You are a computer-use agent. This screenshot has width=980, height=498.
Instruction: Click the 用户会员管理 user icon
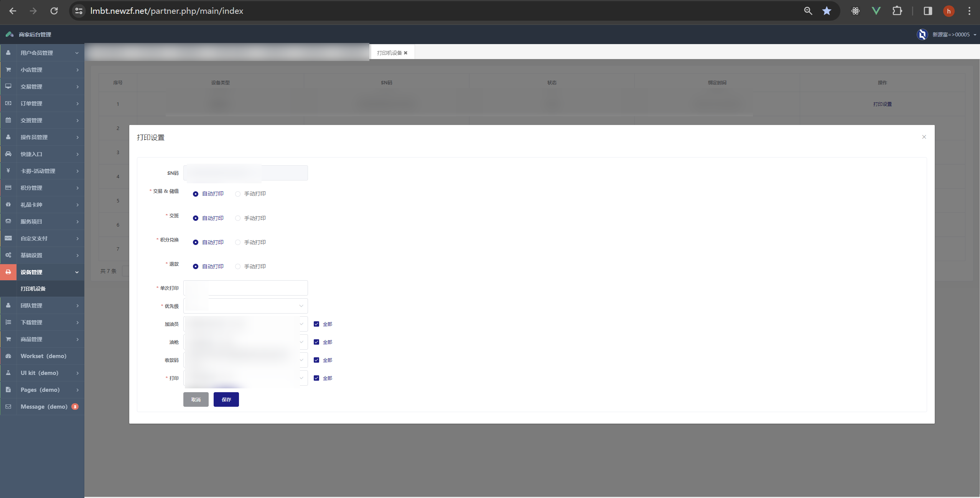pos(8,53)
